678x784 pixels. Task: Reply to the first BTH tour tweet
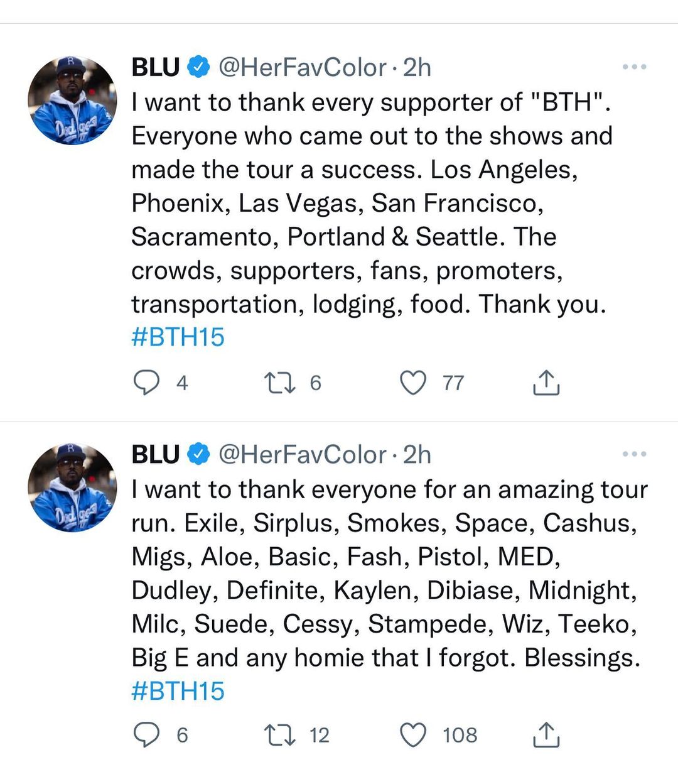pyautogui.click(x=146, y=383)
